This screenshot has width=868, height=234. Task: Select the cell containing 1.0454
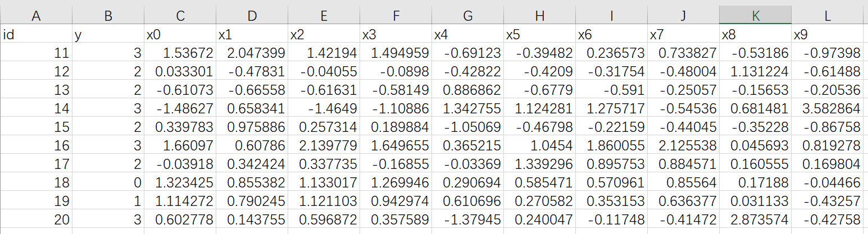point(540,145)
